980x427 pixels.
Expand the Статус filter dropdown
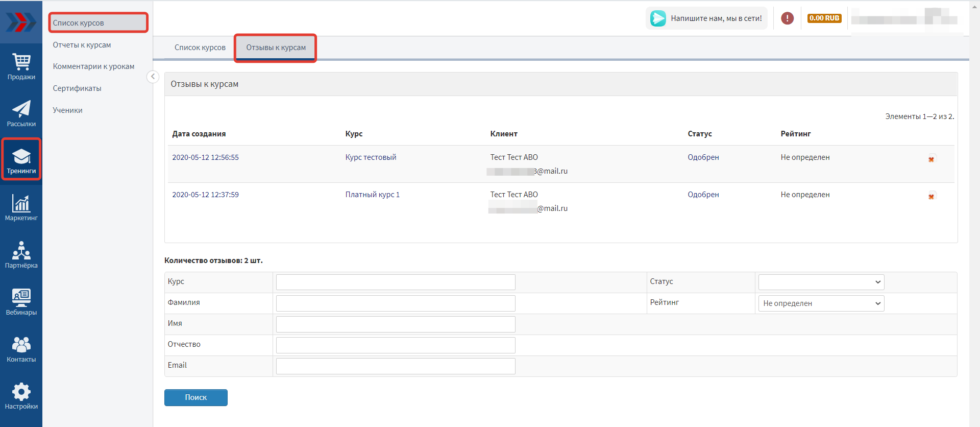pyautogui.click(x=821, y=282)
